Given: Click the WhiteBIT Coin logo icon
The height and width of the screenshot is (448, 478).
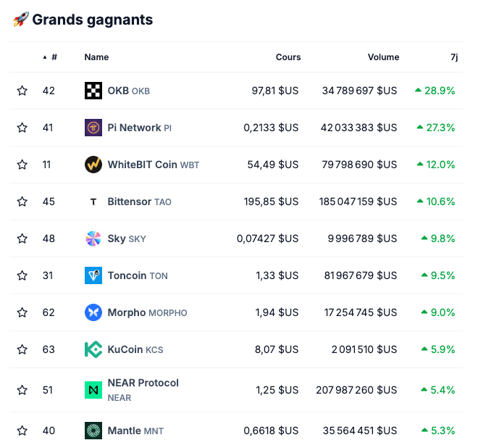Looking at the screenshot, I should pos(93,165).
